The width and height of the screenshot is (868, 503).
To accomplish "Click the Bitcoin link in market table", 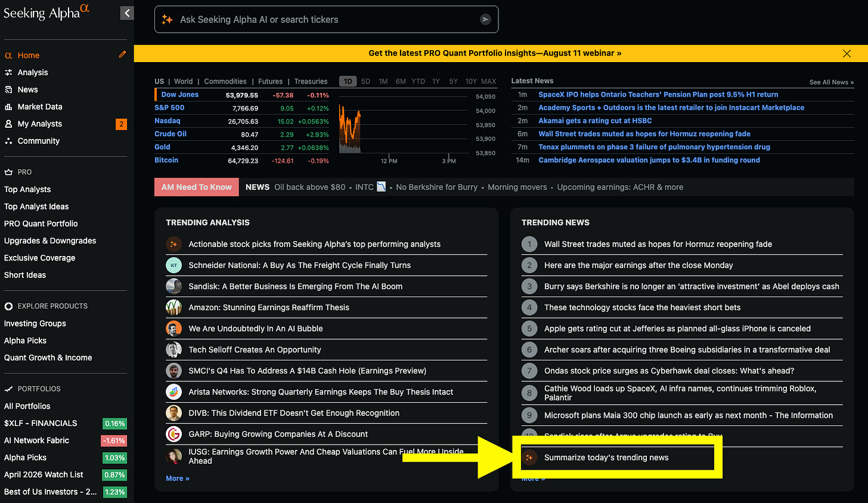I will point(166,160).
